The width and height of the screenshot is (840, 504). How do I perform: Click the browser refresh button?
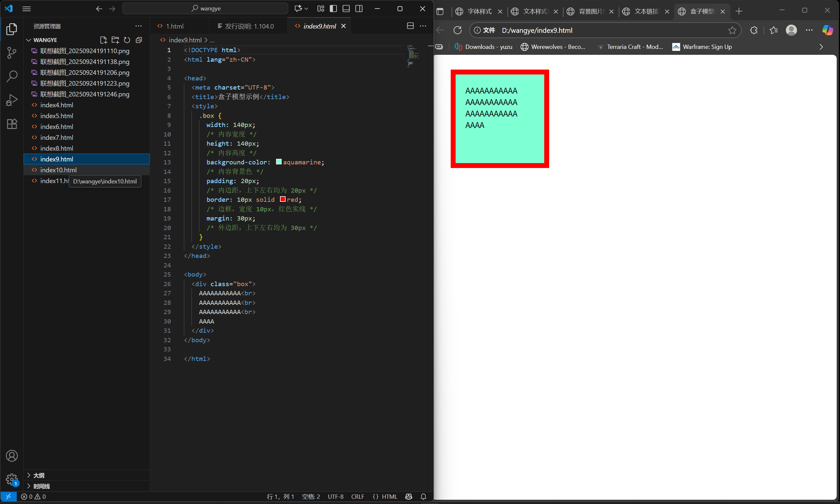click(458, 30)
